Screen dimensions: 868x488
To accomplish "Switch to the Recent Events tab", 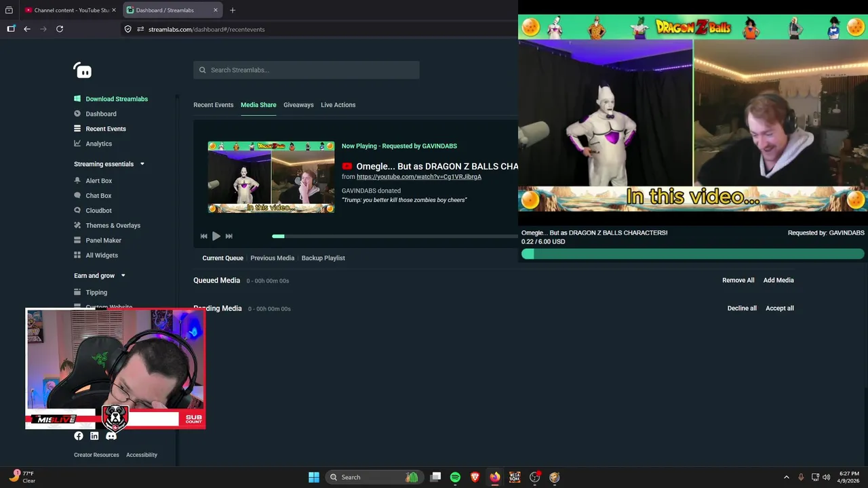I will coord(213,105).
